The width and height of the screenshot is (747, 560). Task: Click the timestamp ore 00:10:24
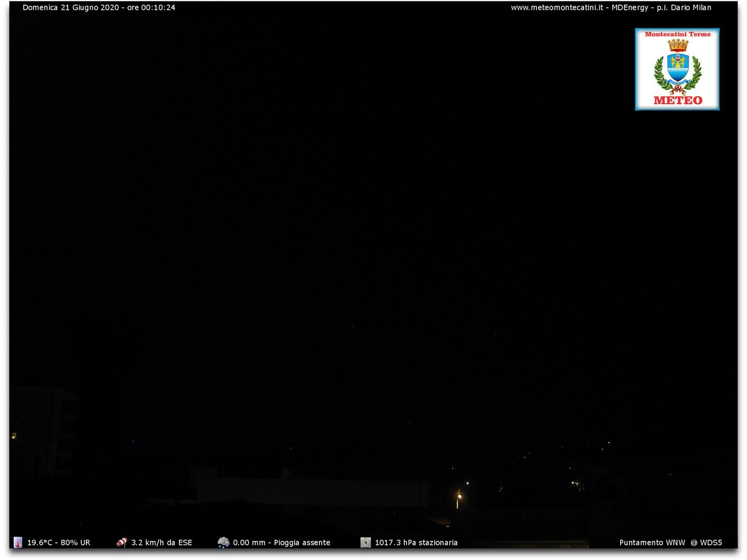coord(151,7)
